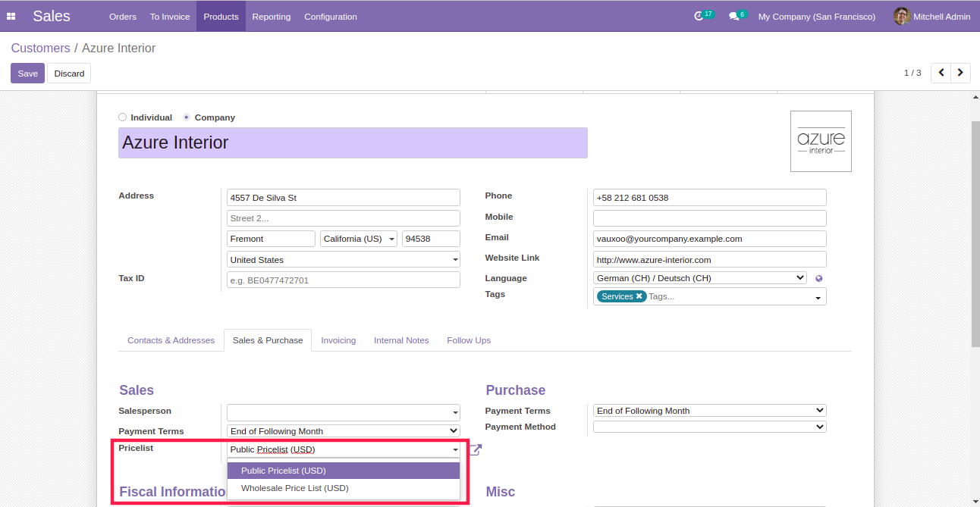This screenshot has height=507, width=980.
Task: Open the Sales Payment Terms dropdown
Action: coord(344,431)
